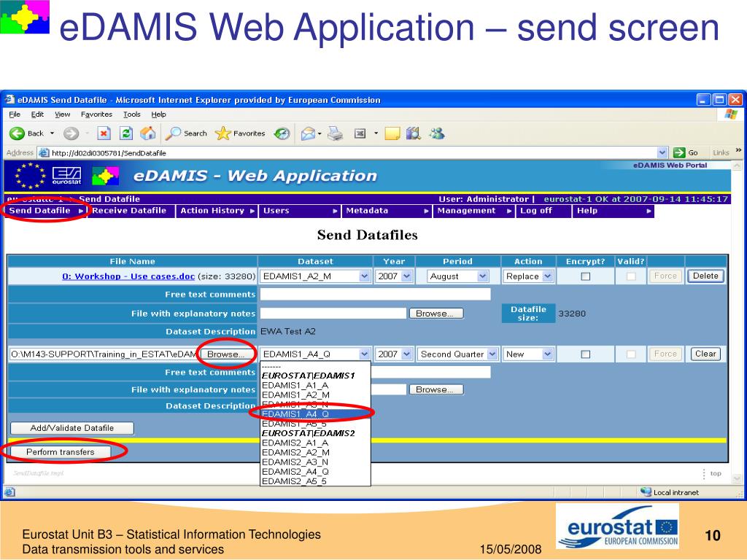Click the Mail envelope toolbar icon

click(x=308, y=134)
